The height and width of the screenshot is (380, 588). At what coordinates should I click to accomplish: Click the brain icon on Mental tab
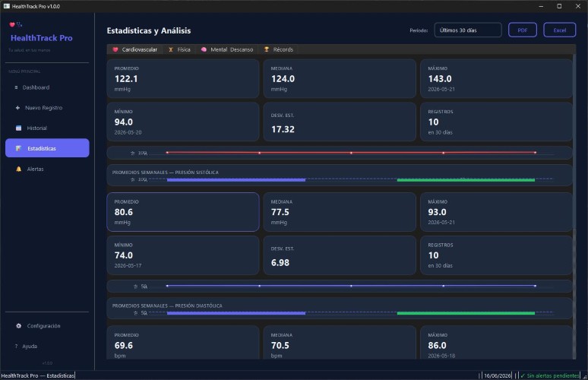click(x=204, y=49)
